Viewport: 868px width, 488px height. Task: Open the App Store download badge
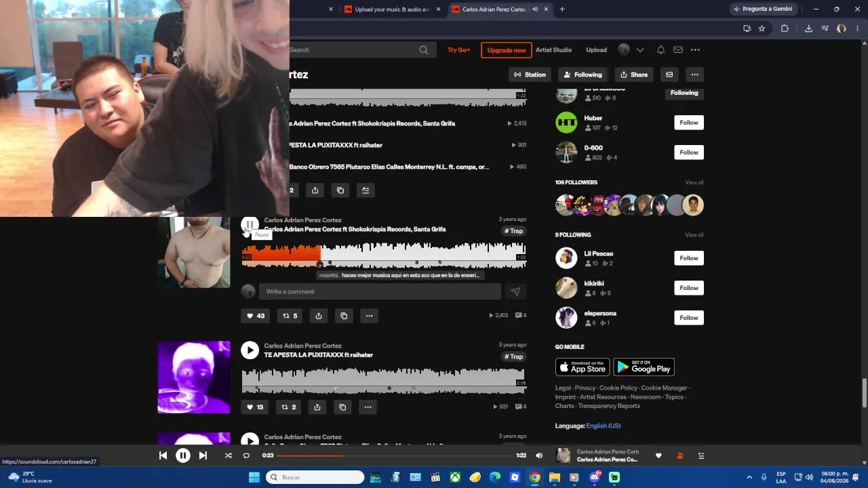(583, 367)
